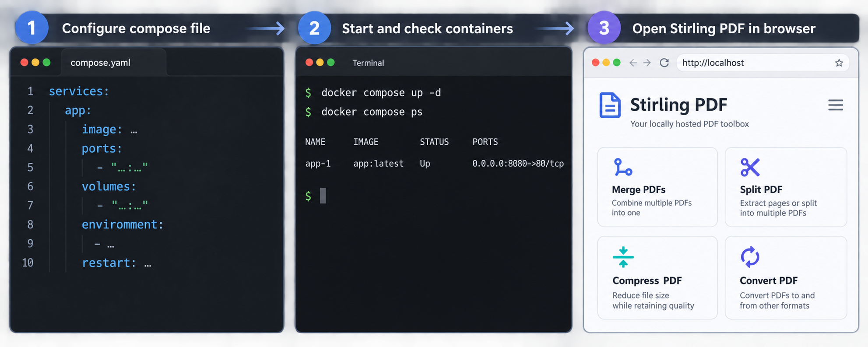
Task: Click the browser back arrow
Action: [633, 63]
